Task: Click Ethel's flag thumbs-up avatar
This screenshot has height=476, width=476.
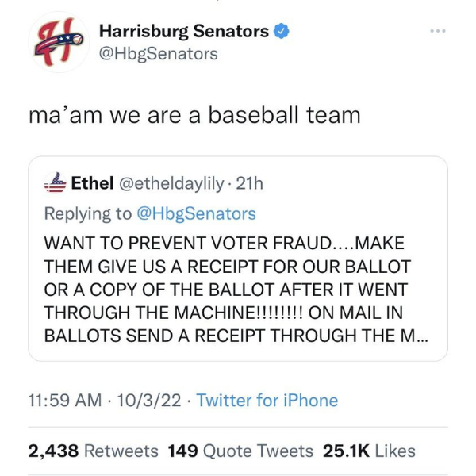Action: (x=56, y=183)
